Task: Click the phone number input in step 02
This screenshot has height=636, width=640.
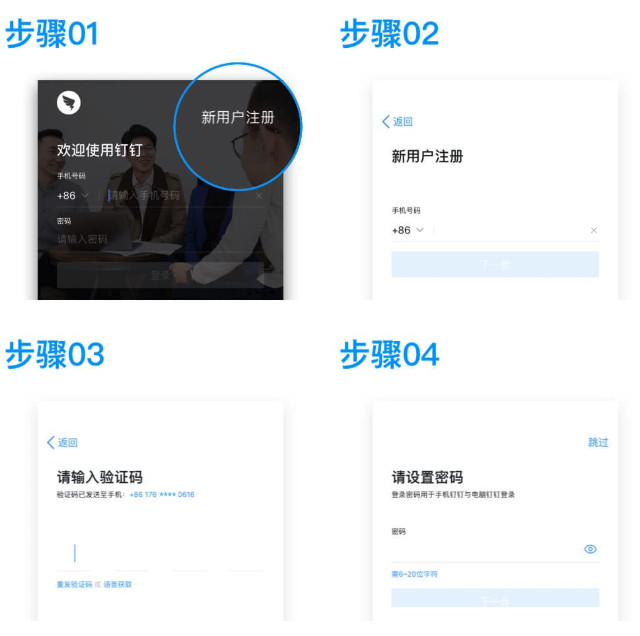Action: (x=510, y=230)
